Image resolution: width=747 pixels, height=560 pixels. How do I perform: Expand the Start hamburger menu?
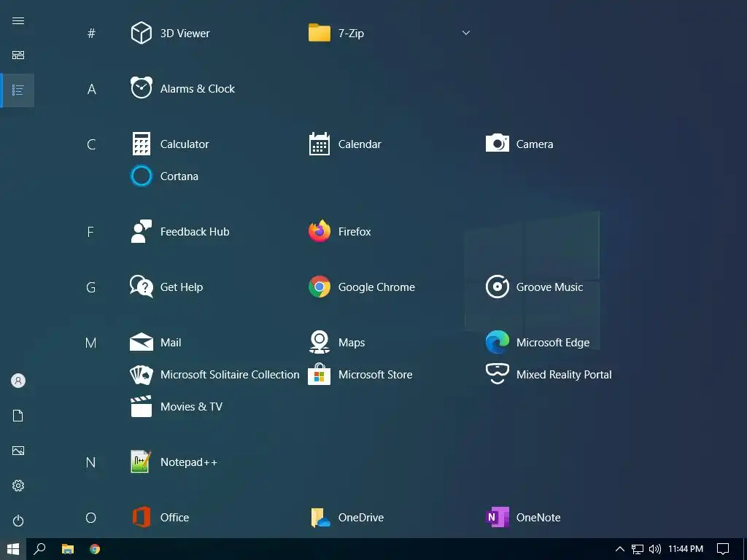[x=18, y=20]
